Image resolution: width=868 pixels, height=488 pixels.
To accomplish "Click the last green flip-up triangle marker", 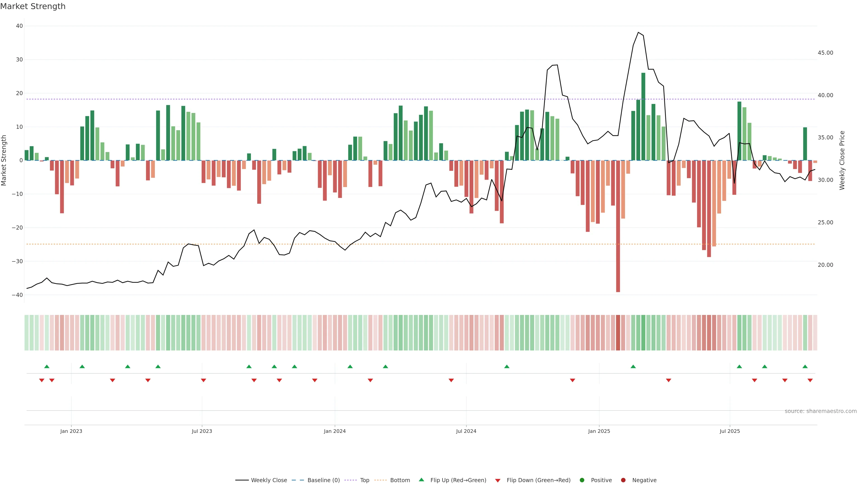I will [x=805, y=366].
